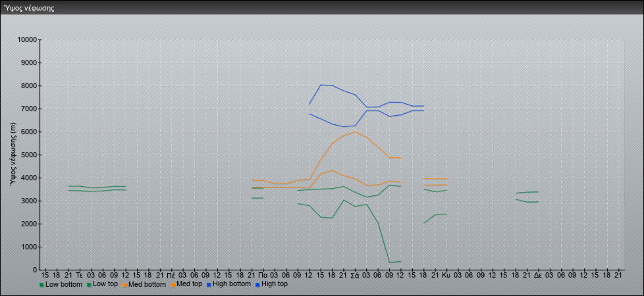Screen dimensions: 644x296
Task: Click the 1000 y-axis label
Action: (x=29, y=247)
